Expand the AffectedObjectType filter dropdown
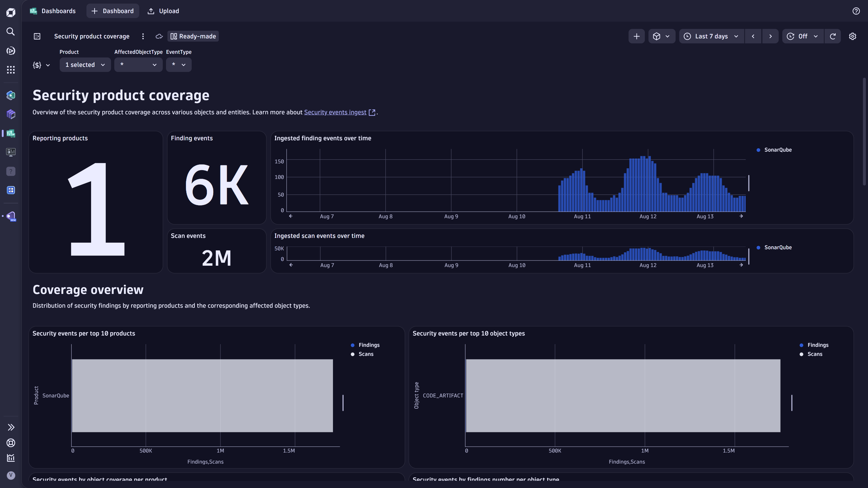Screen dimensions: 868x488 click(138, 65)
